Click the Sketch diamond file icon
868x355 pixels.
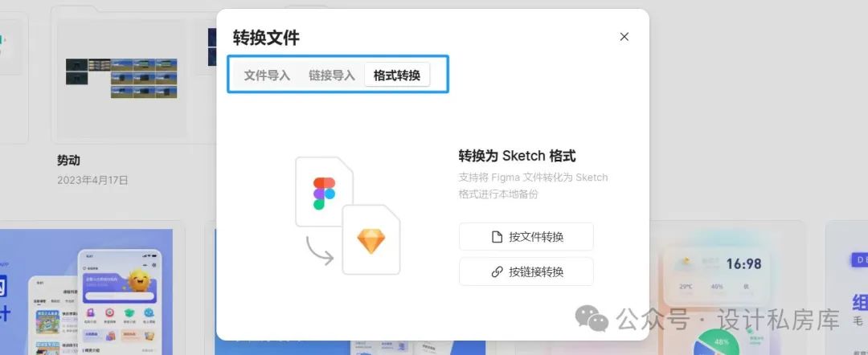click(x=371, y=240)
